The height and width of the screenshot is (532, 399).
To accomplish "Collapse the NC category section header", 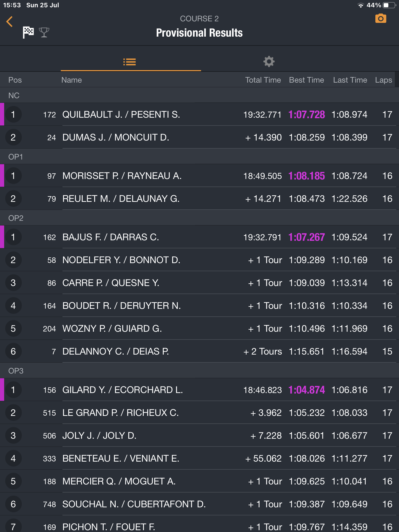I will pos(14,95).
